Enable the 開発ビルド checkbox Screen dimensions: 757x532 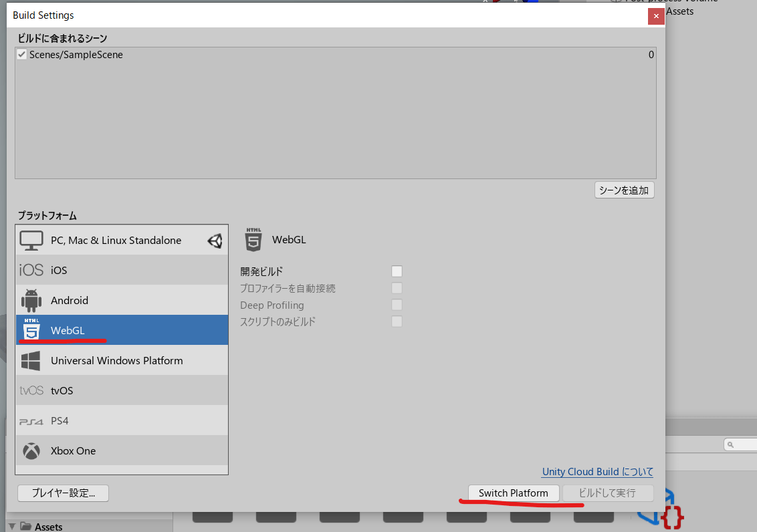tap(397, 271)
